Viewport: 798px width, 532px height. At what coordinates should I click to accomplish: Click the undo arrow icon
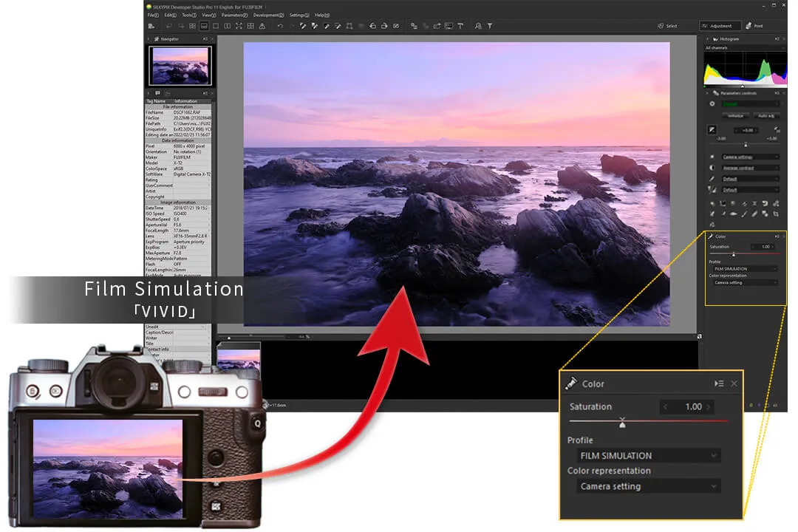[x=280, y=26]
